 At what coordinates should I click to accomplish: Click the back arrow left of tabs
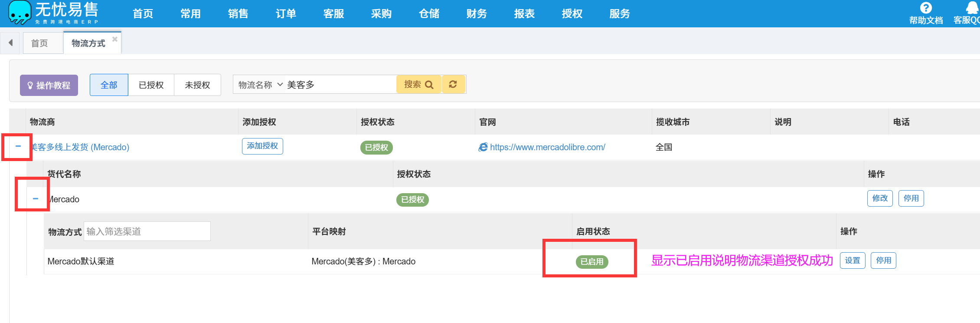click(x=10, y=43)
